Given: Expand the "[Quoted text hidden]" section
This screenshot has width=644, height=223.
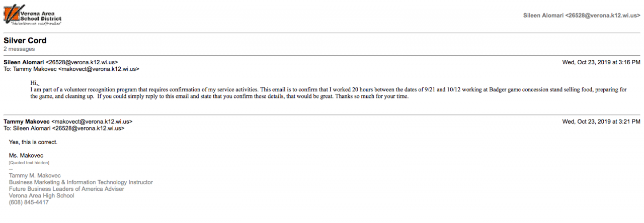Looking at the screenshot, I should (x=29, y=163).
